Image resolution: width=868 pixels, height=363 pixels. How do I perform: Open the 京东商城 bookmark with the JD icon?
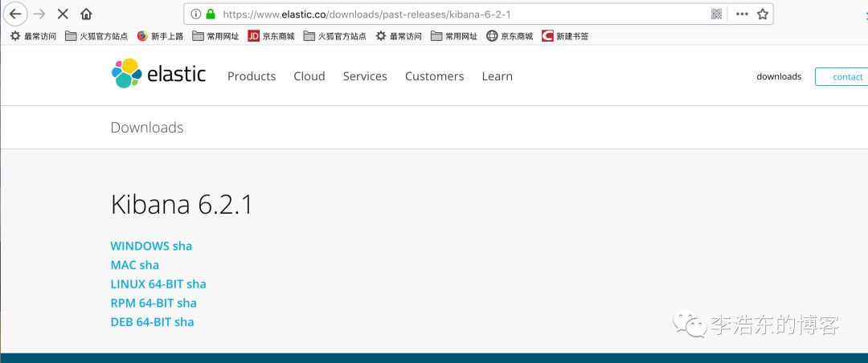tap(272, 36)
